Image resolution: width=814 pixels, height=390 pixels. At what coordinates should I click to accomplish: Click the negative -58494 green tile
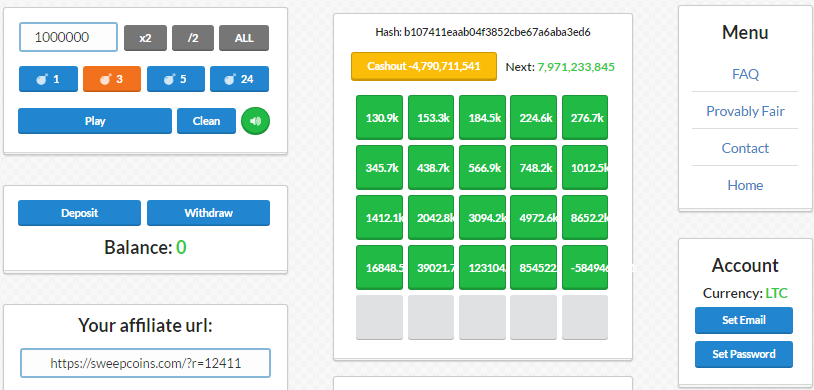point(585,267)
